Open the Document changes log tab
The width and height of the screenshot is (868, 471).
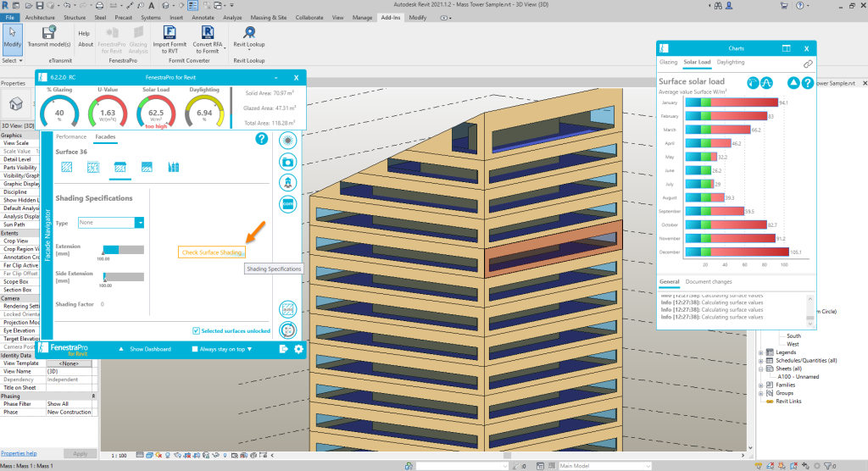point(709,282)
